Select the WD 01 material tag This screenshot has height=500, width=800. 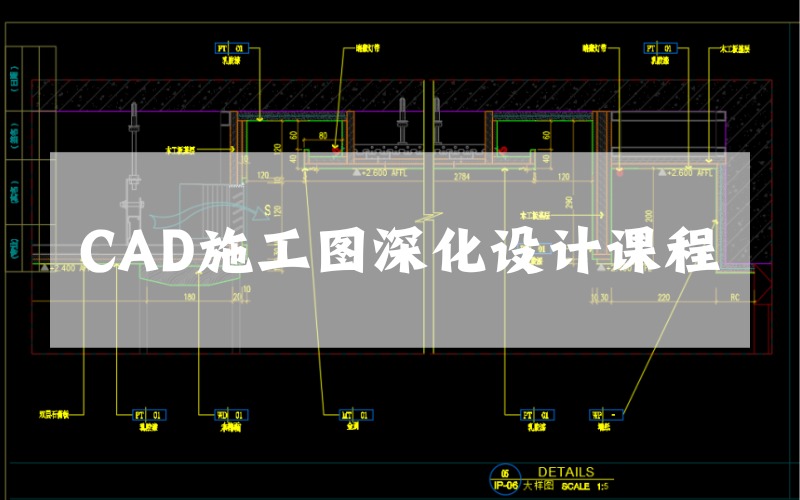[231, 413]
